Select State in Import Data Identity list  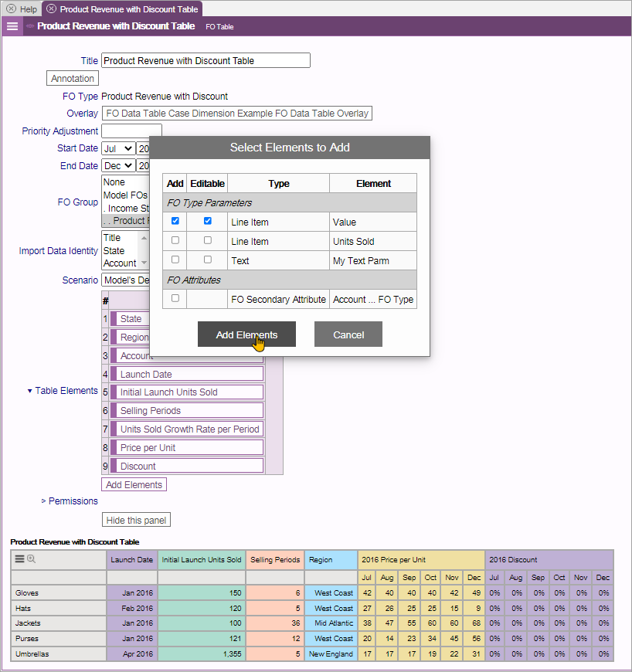click(x=121, y=251)
